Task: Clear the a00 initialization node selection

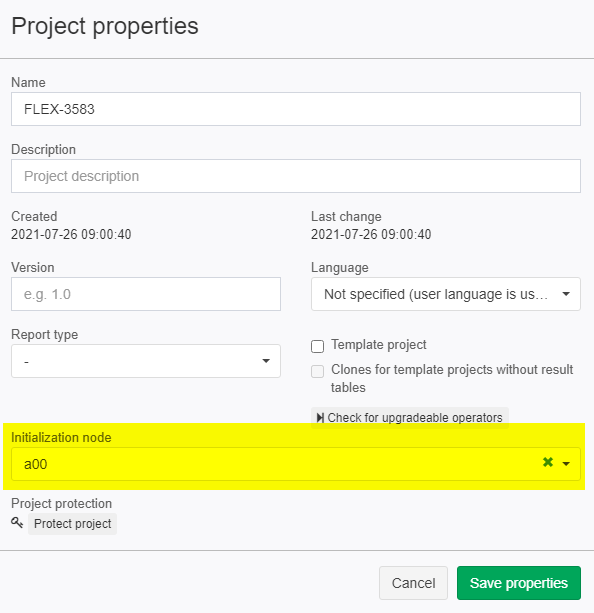Action: point(548,462)
